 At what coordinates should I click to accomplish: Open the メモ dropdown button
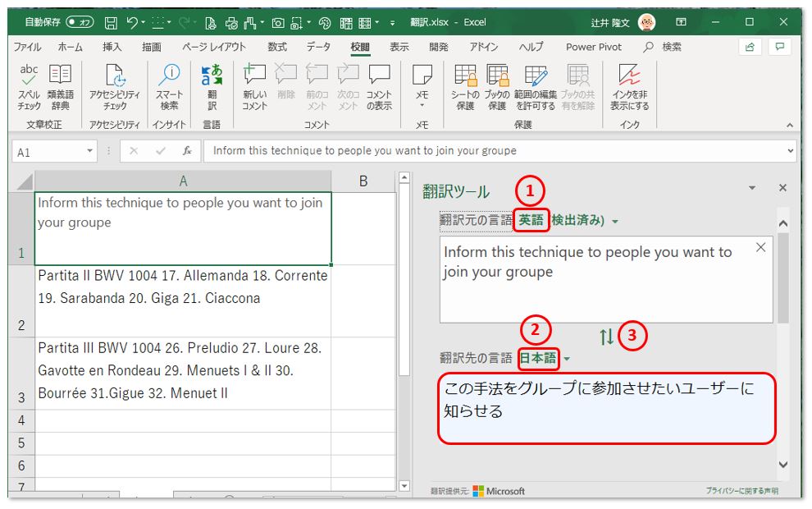click(422, 87)
